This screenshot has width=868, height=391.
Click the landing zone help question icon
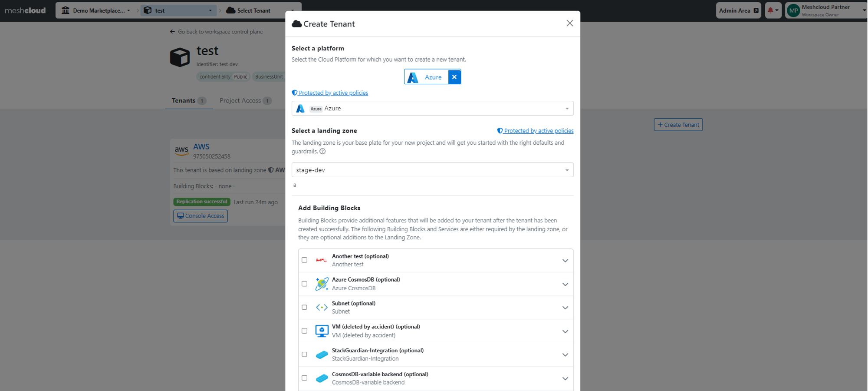coord(322,151)
